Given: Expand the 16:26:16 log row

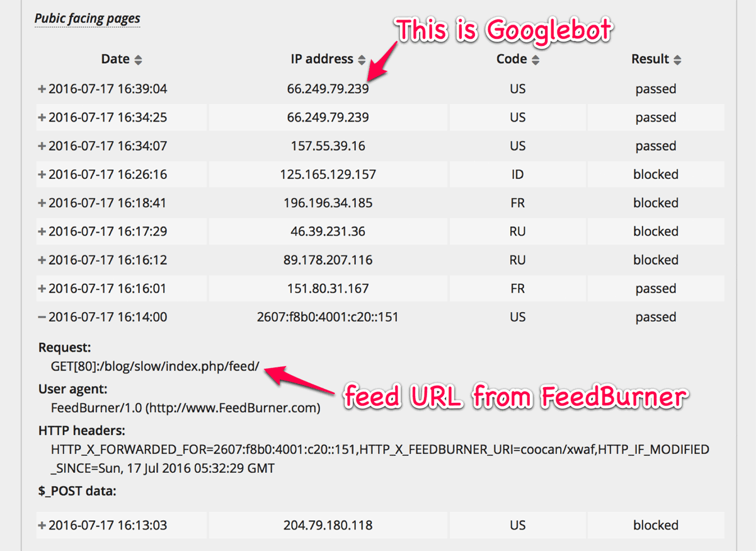Looking at the screenshot, I should point(42,175).
